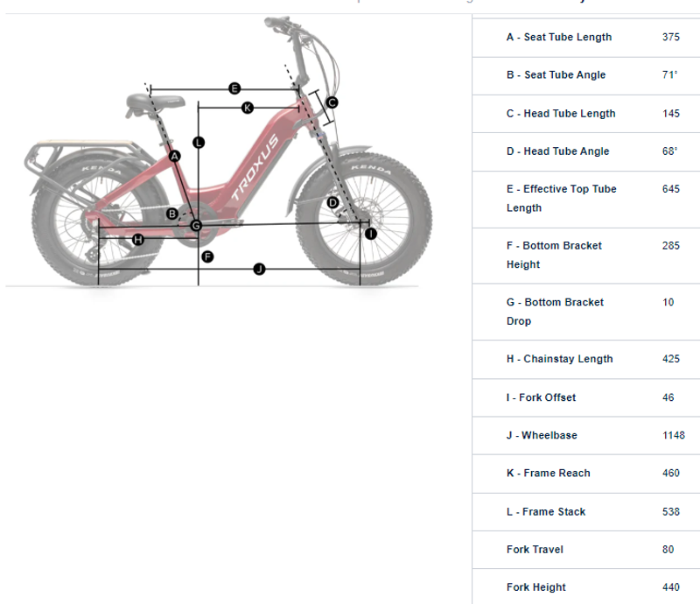Select the Frame Stack value 538

tap(671, 511)
